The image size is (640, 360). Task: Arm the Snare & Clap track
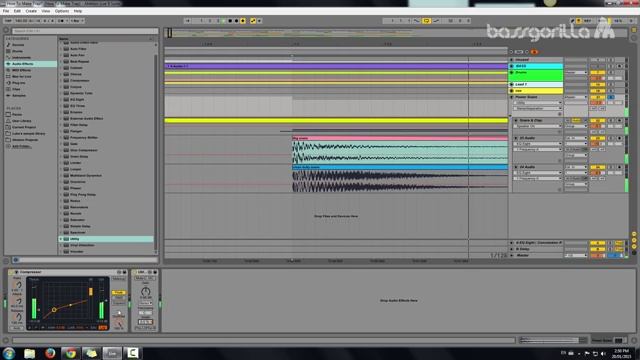(619, 121)
